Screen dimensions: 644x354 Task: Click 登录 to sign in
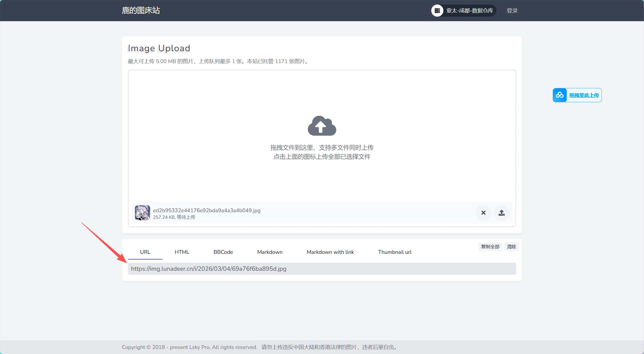[x=512, y=10]
